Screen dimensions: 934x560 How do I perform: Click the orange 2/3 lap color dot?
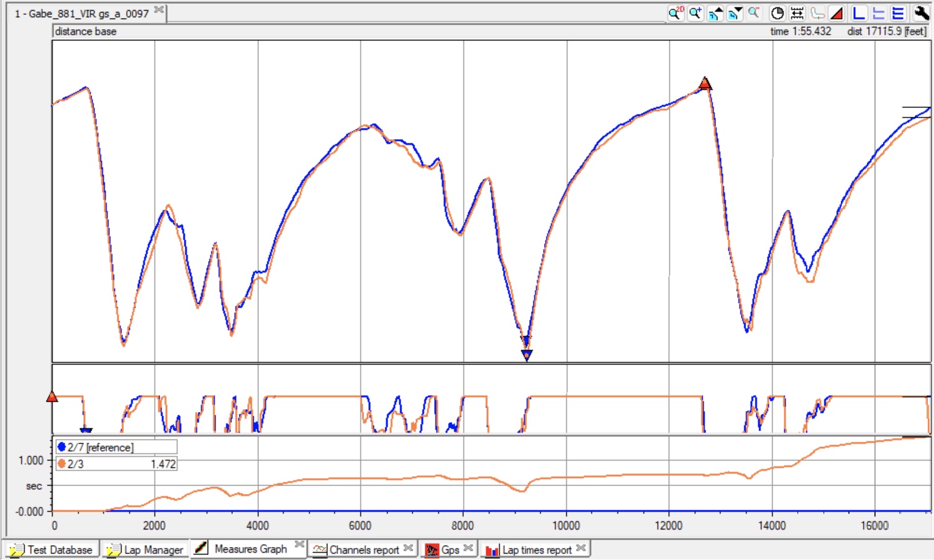61,464
